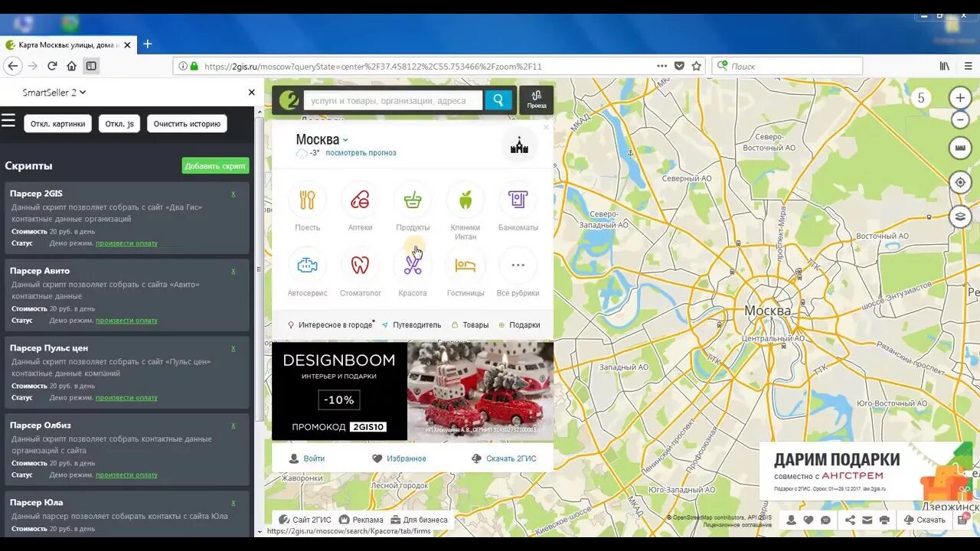The height and width of the screenshot is (551, 980).
Task: Click the printer icon on map toolbar
Action: [x=885, y=520]
